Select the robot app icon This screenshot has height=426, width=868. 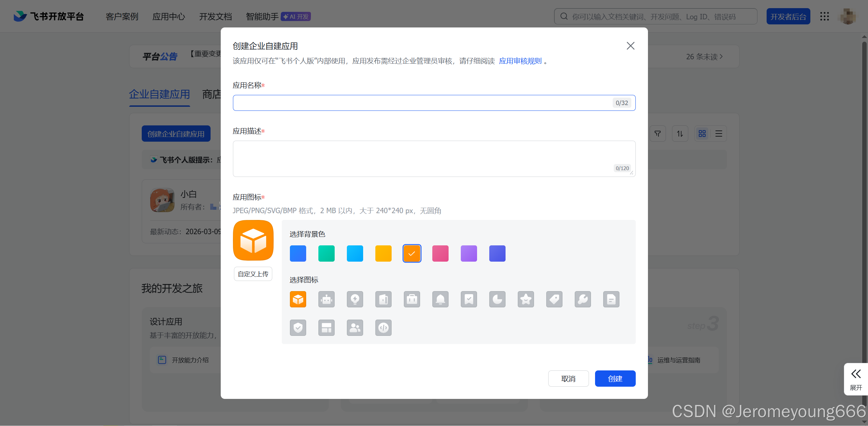[326, 299]
